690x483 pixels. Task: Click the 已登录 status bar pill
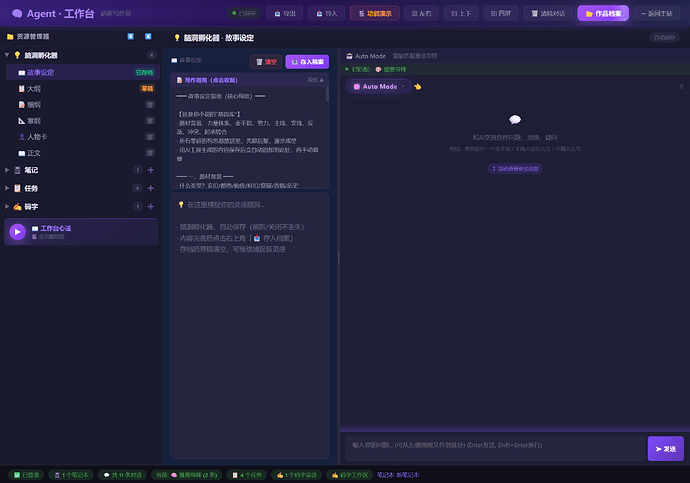(26, 475)
